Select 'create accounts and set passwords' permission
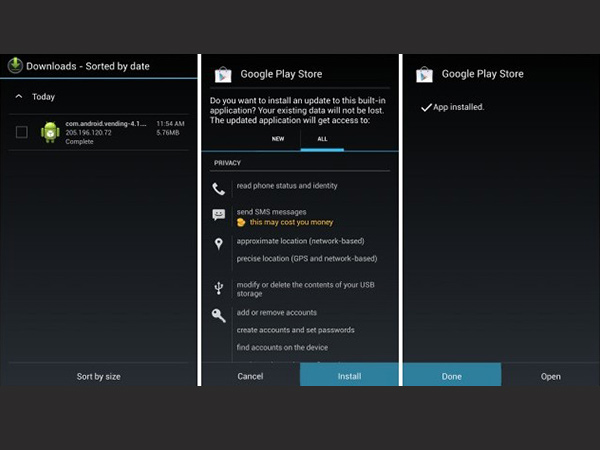600x450 pixels. click(295, 330)
